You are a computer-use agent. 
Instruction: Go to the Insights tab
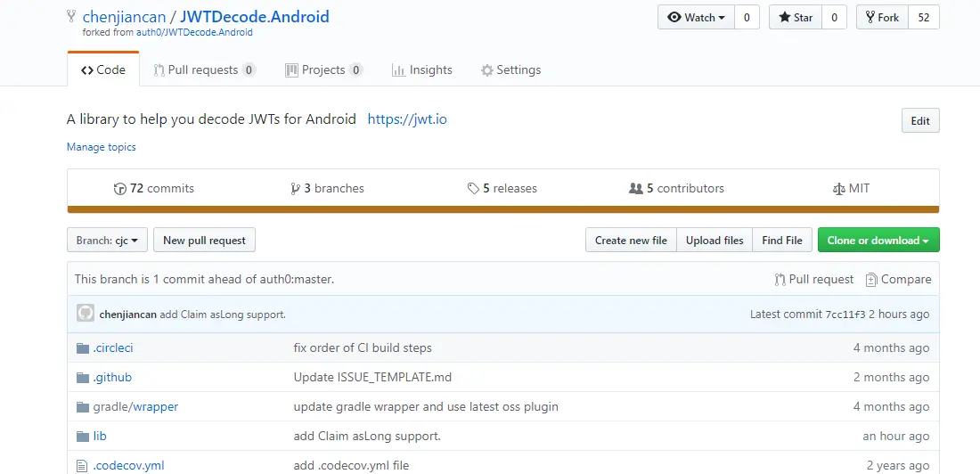(x=422, y=70)
